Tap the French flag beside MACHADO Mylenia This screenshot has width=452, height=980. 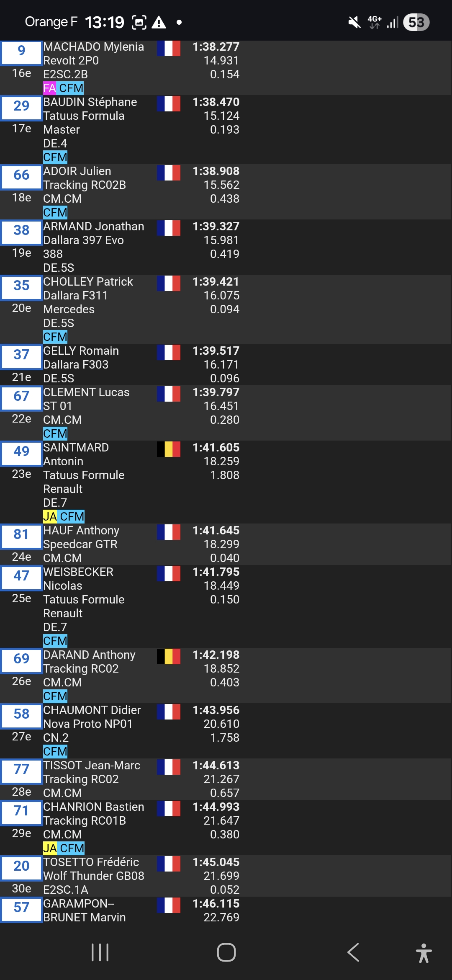tap(169, 49)
